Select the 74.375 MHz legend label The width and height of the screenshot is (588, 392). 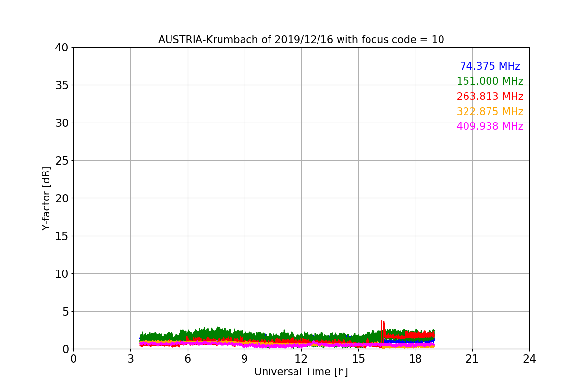[x=490, y=66]
